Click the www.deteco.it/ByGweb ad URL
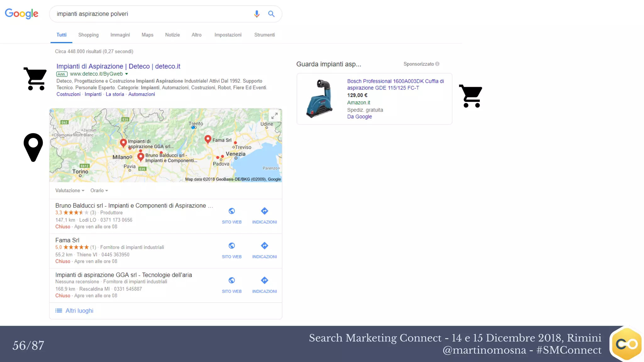Viewport: 644px width, 362px height. (96, 74)
